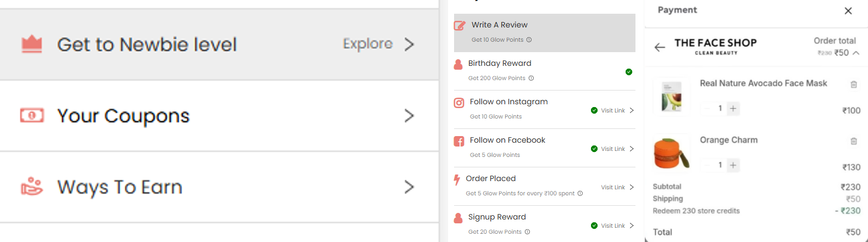Click green checkmark beside Follow on Instagram

tap(594, 110)
